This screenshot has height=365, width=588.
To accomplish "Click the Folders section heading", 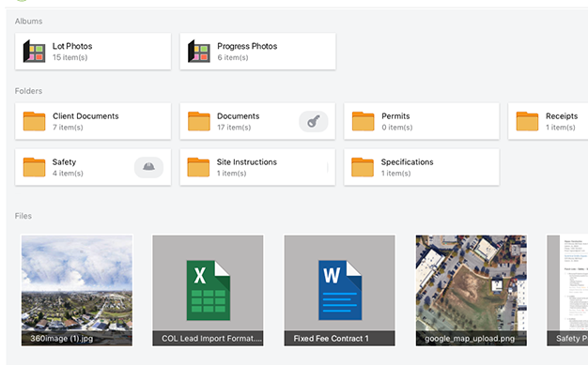I will pyautogui.click(x=28, y=91).
